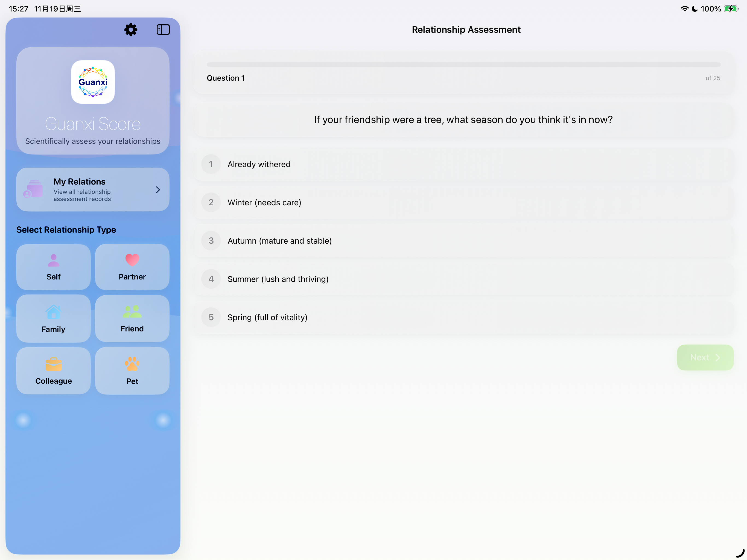Image resolution: width=747 pixels, height=560 pixels.
Task: Click the battery charging icon
Action: click(731, 9)
